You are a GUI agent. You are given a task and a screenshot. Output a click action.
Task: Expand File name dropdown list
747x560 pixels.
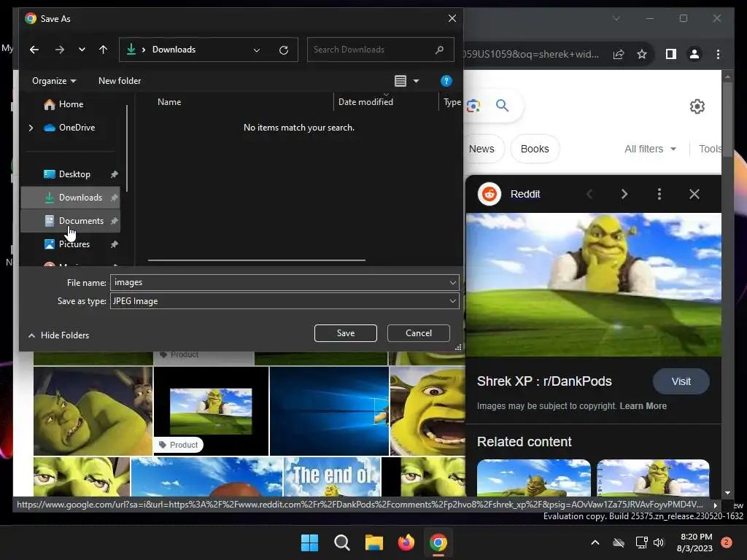(452, 282)
